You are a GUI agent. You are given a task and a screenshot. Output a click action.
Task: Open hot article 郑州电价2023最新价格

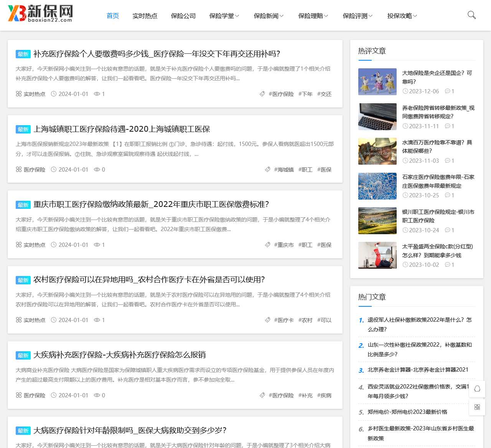point(407,412)
